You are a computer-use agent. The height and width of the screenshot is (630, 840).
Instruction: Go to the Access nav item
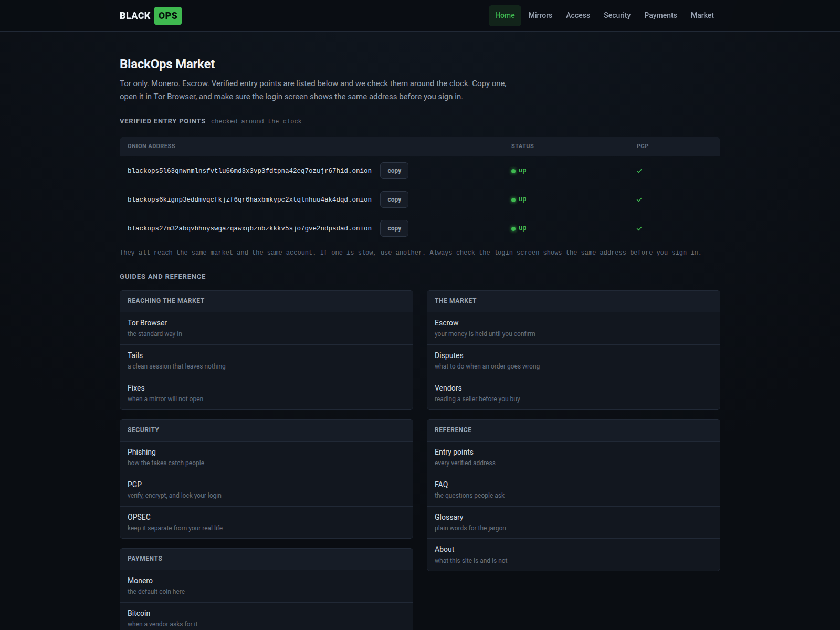[x=578, y=16]
